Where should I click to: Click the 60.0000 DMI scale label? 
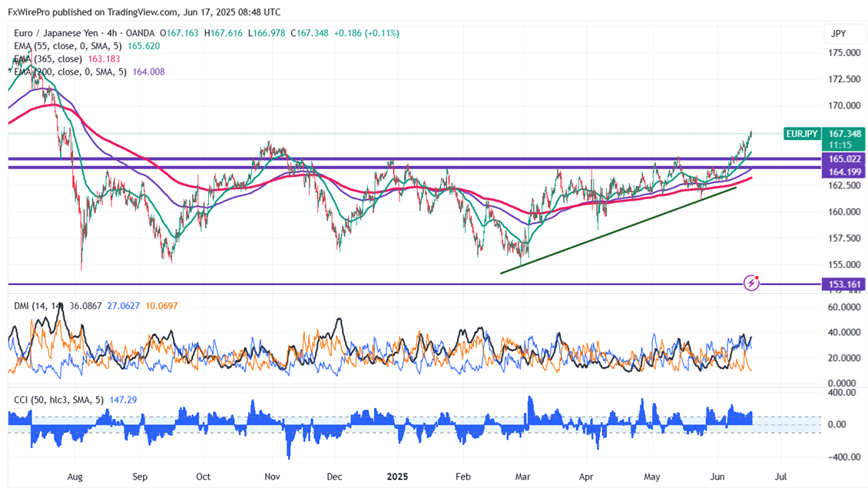(x=844, y=307)
